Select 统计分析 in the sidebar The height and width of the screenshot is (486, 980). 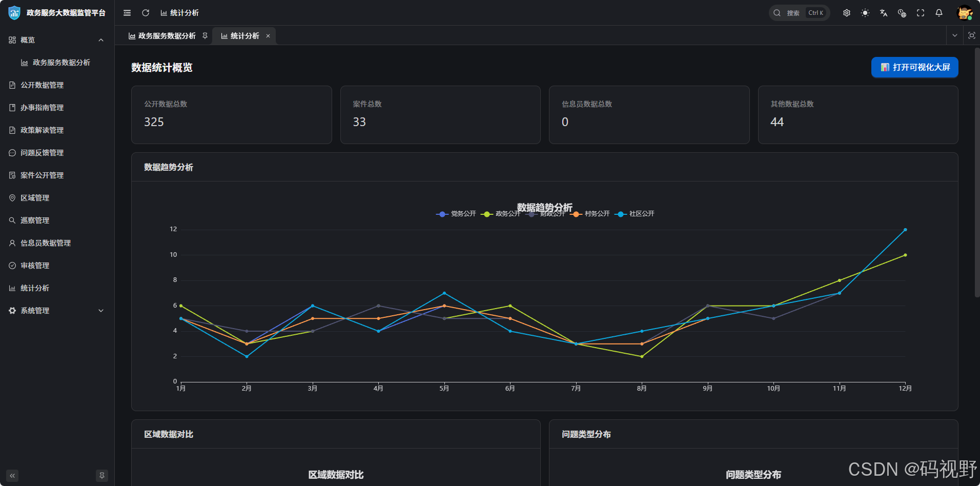coord(57,288)
